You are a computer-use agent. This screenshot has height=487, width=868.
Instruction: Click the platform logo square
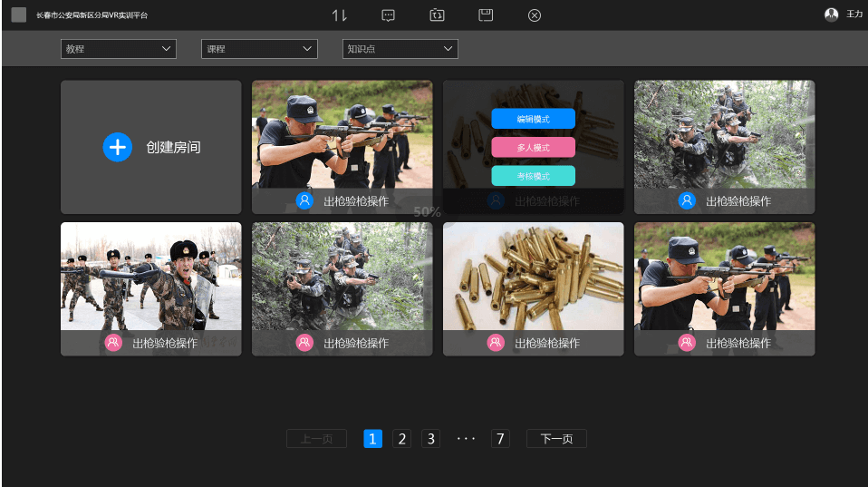[x=19, y=15]
